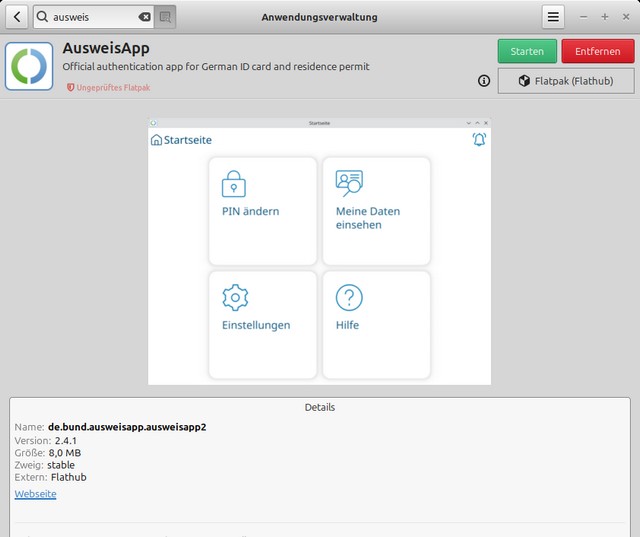Launch the app with the Starten button
640x537 pixels.
527,51
